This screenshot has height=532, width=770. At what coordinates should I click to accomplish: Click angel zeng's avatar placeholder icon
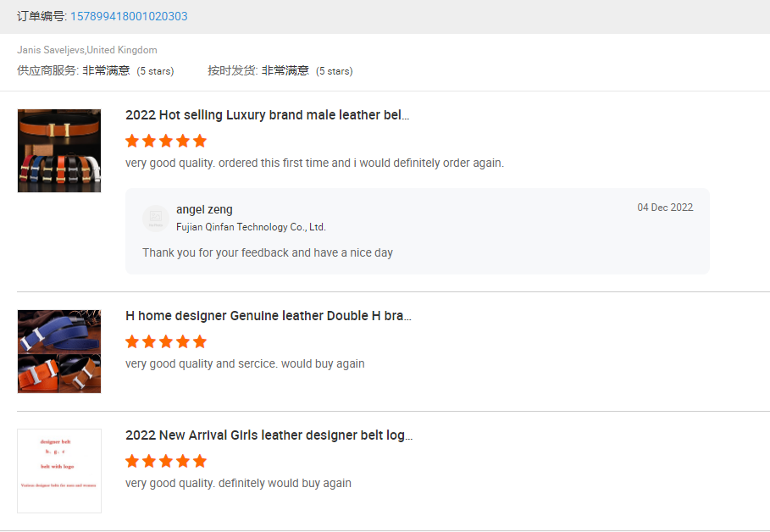pos(156,218)
